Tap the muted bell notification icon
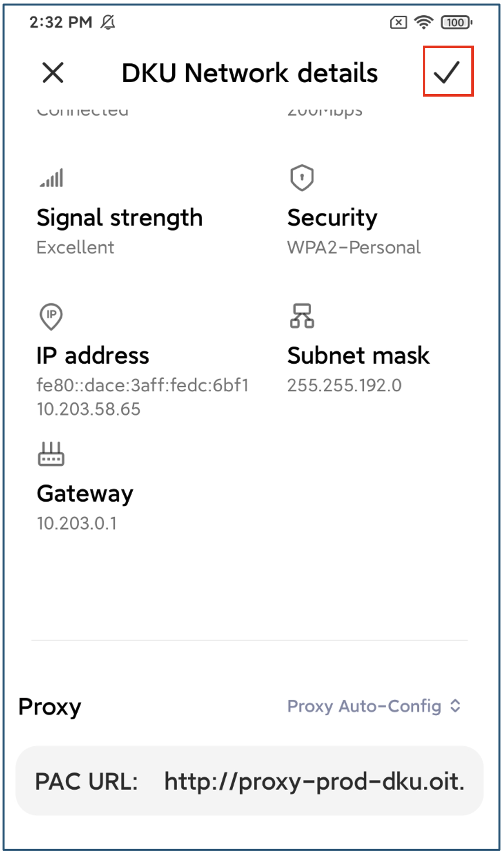The height and width of the screenshot is (855, 504). point(108,22)
